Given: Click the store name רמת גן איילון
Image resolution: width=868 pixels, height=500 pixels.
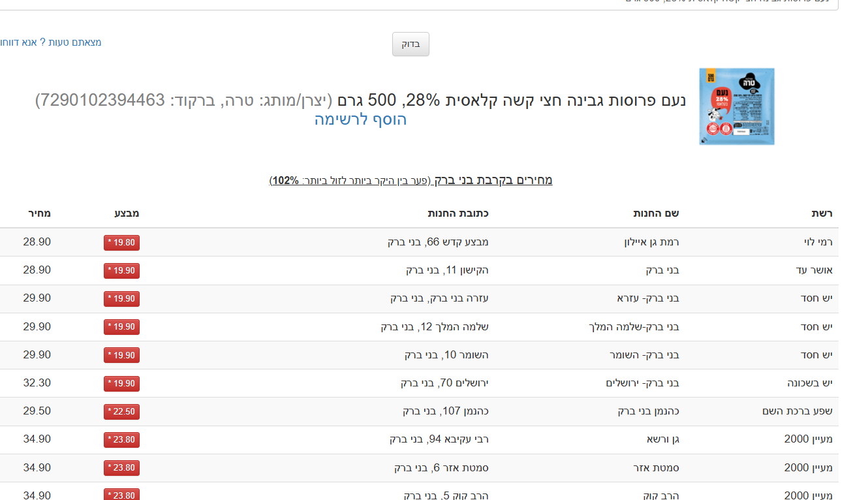Looking at the screenshot, I should tap(651, 242).
